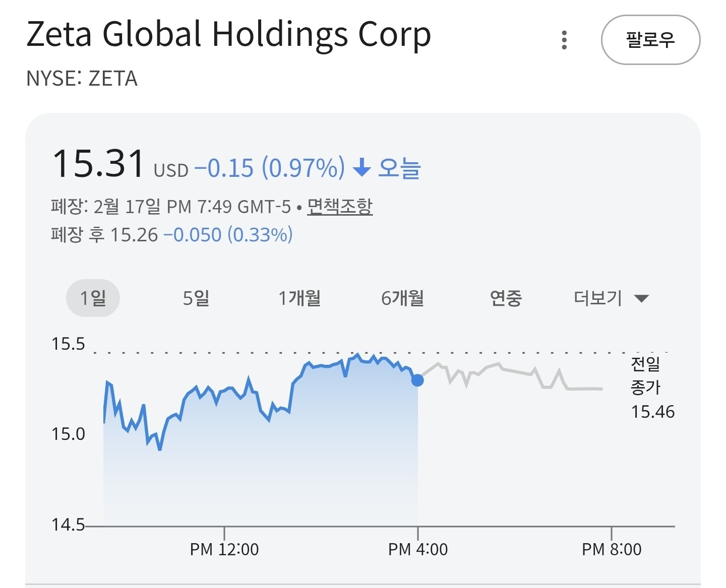Click the 전일 종가 15.46 label
The height and width of the screenshot is (588, 726).
coord(652,387)
